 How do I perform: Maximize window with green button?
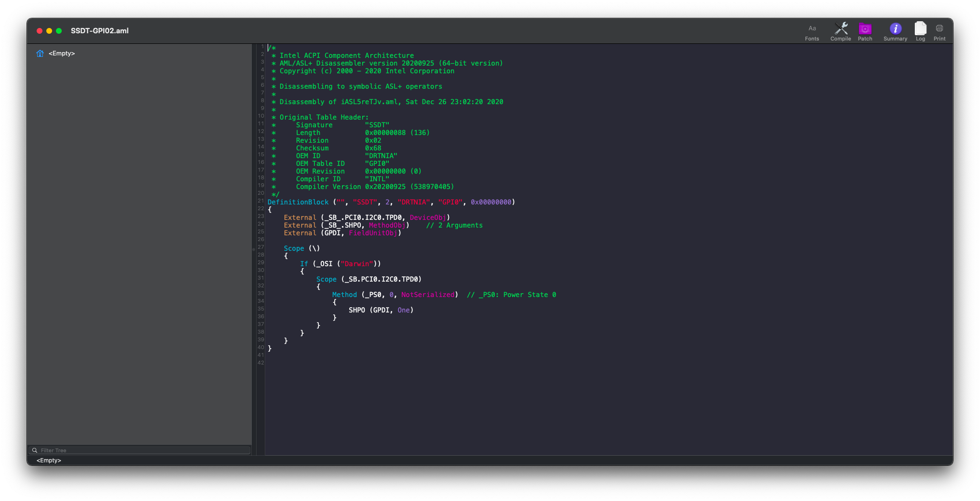[x=59, y=31]
